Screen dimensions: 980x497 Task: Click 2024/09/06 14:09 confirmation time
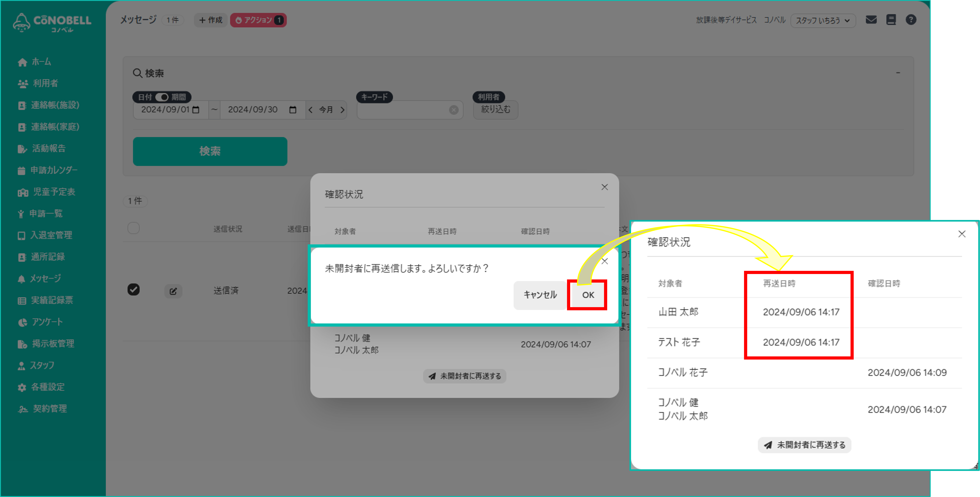pyautogui.click(x=907, y=372)
